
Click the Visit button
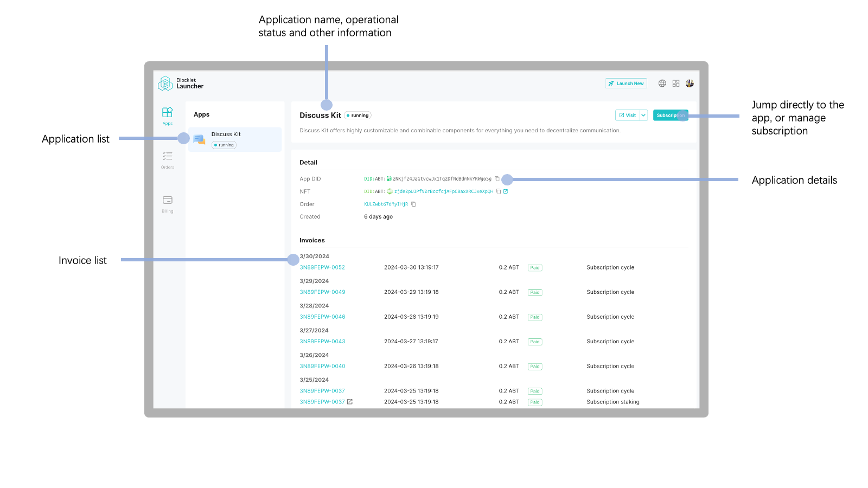628,115
